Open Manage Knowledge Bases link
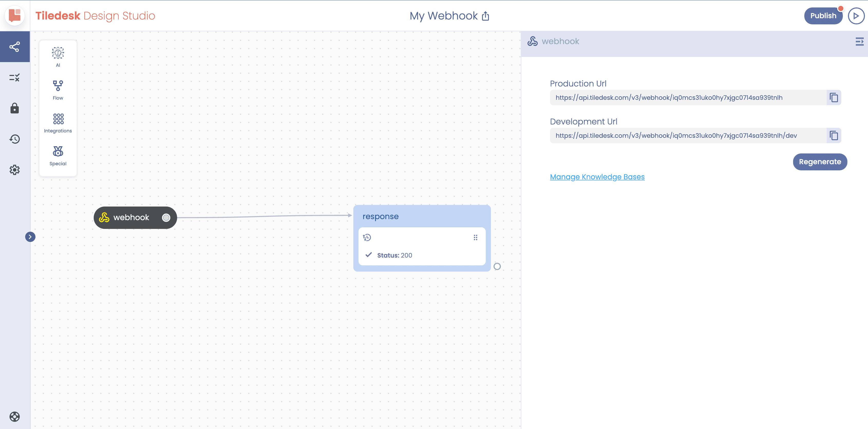Viewport: 868px width, 429px height. (x=597, y=177)
